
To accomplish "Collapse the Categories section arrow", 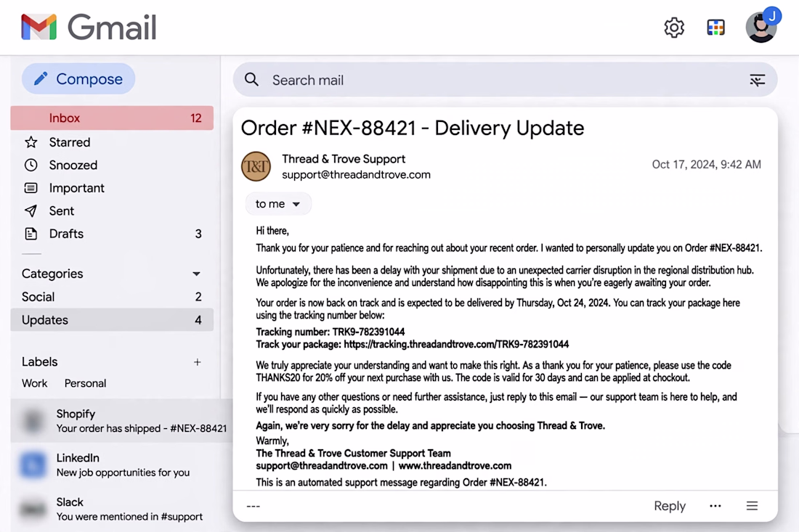I will coord(196,274).
